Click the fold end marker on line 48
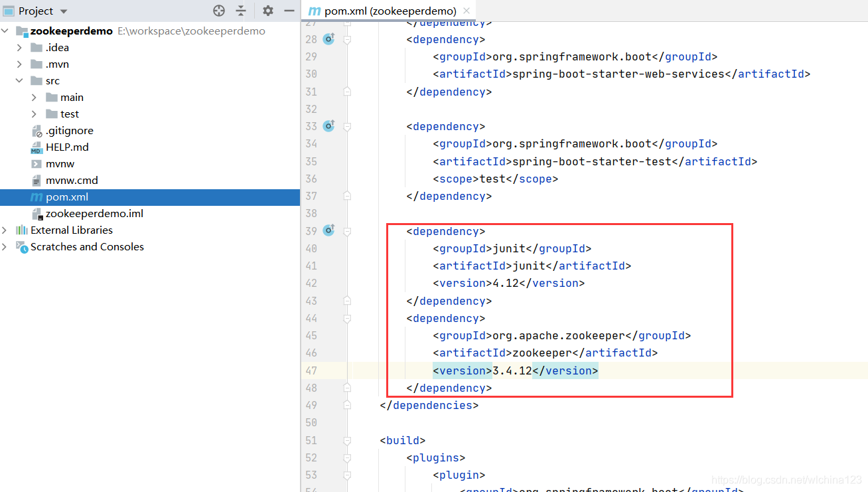Image resolution: width=868 pixels, height=492 pixels. click(347, 388)
